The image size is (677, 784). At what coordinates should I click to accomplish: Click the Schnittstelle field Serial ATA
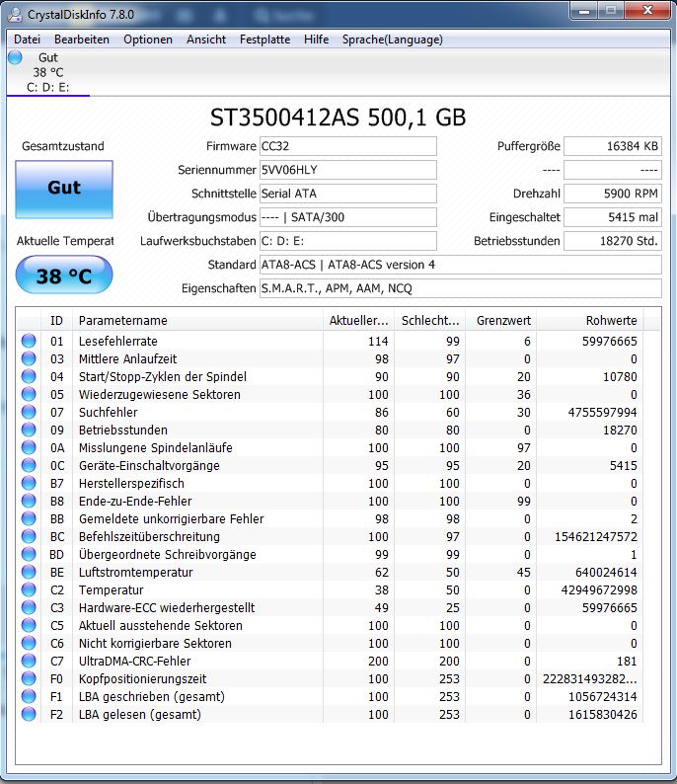pyautogui.click(x=348, y=194)
